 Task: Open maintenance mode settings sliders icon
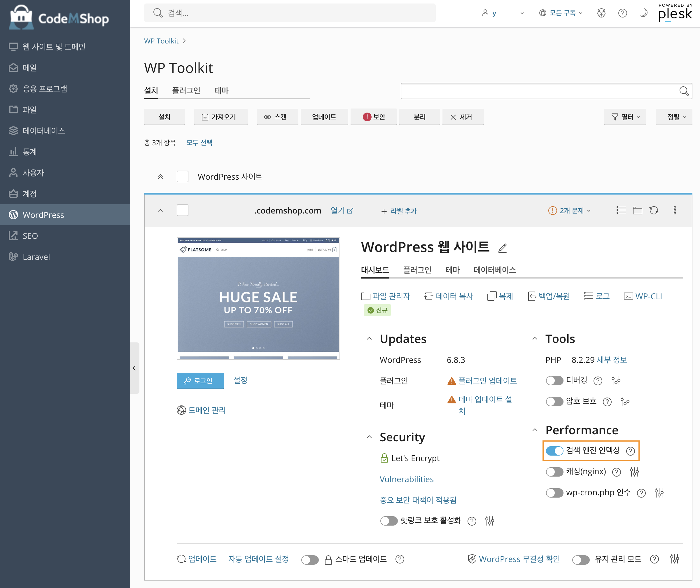674,559
